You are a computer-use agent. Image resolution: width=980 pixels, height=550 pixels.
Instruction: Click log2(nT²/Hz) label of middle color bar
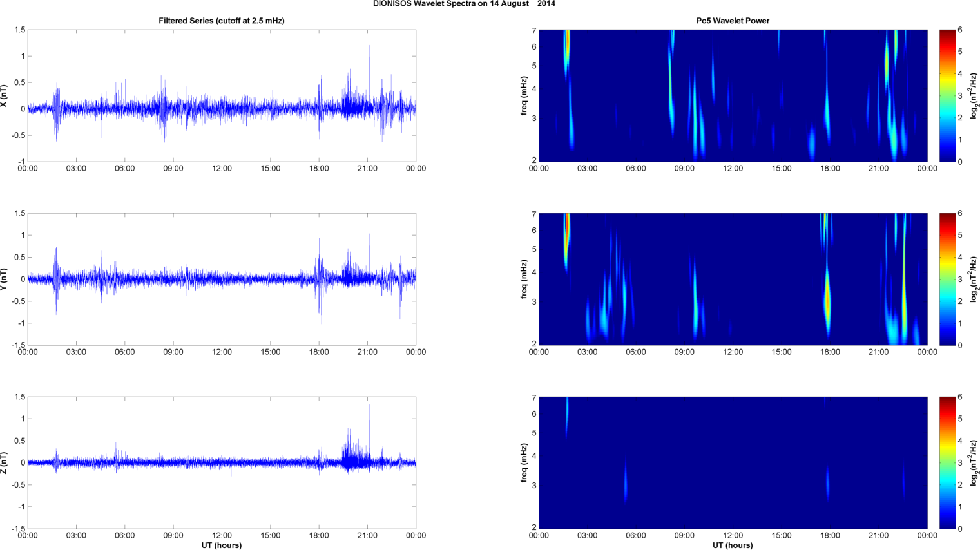(974, 279)
